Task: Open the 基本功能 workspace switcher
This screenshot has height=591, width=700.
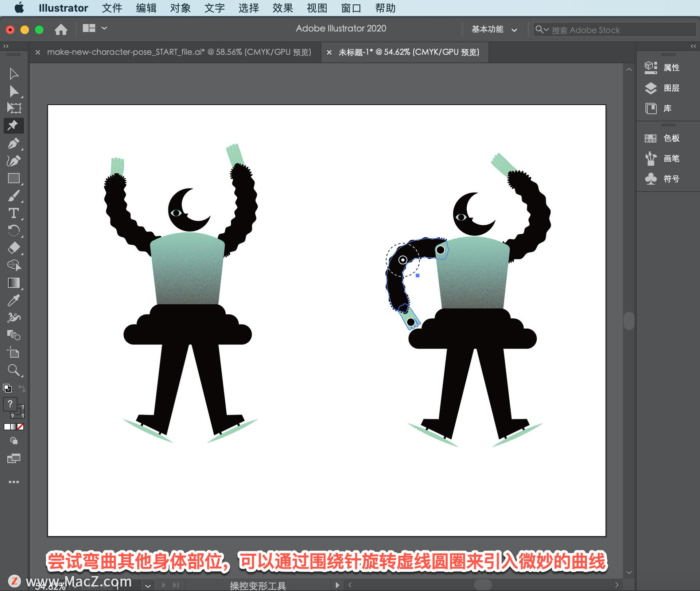Action: click(x=494, y=30)
